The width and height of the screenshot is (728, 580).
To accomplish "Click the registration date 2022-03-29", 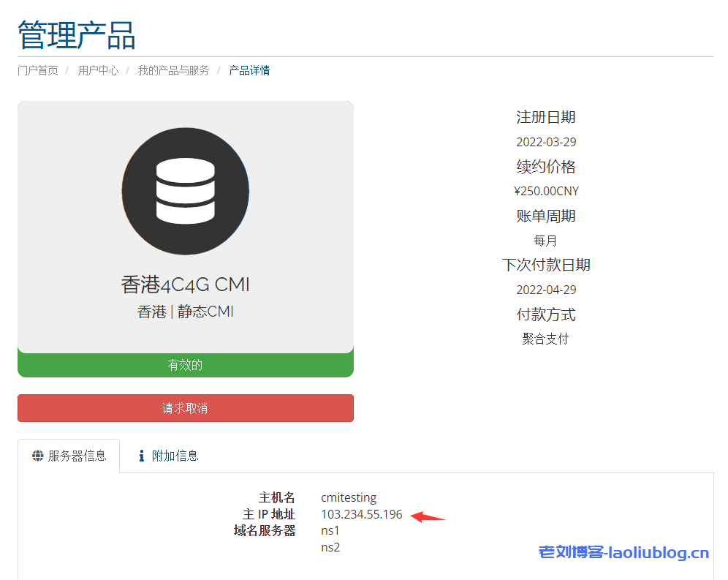I will point(545,142).
